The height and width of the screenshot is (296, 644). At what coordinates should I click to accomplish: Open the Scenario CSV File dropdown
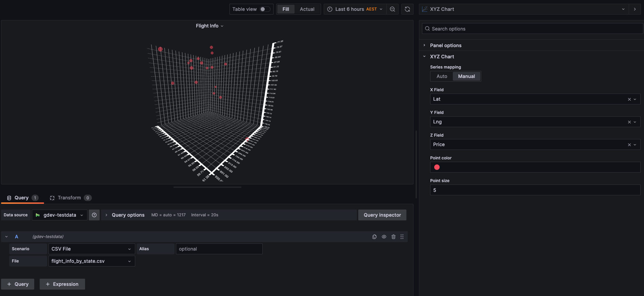(92, 249)
